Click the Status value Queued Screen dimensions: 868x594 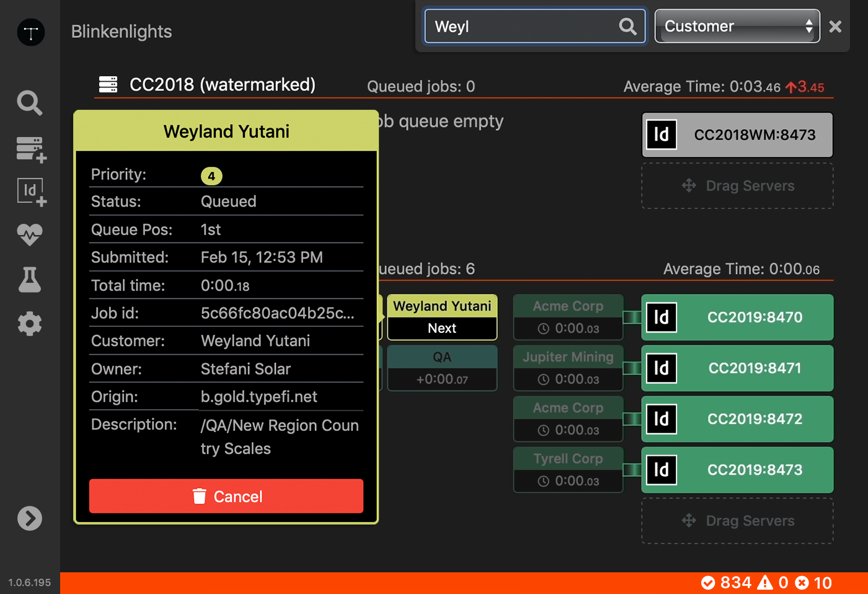(x=228, y=202)
